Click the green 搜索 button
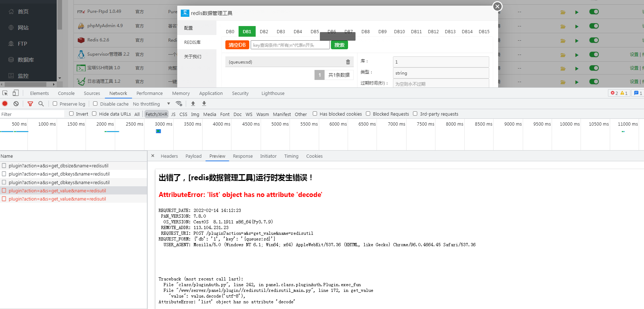Screen dimensions: 644x309 pyautogui.click(x=339, y=45)
